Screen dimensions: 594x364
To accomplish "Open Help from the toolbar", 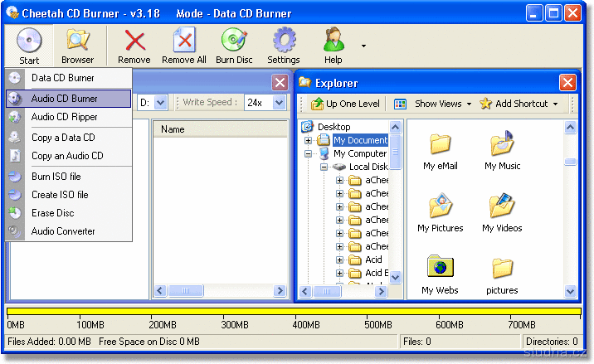I will (334, 46).
